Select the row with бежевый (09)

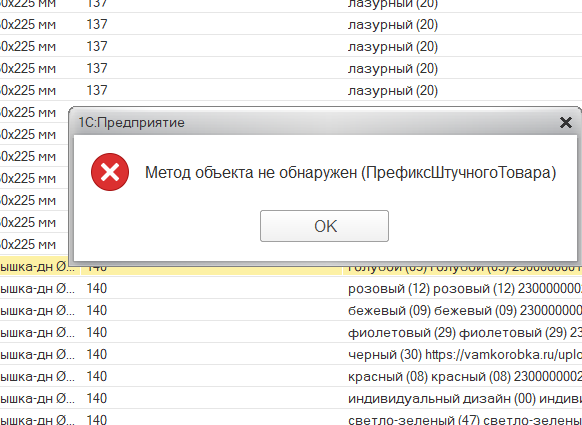[x=291, y=310]
